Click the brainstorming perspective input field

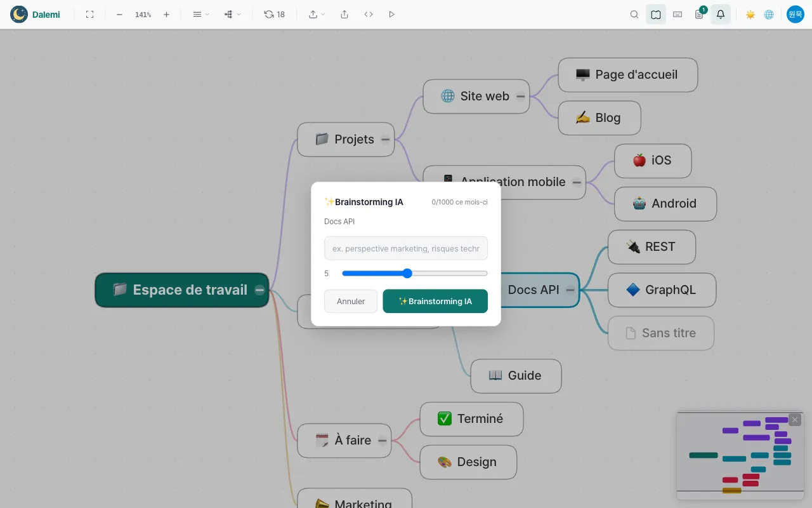coord(406,248)
